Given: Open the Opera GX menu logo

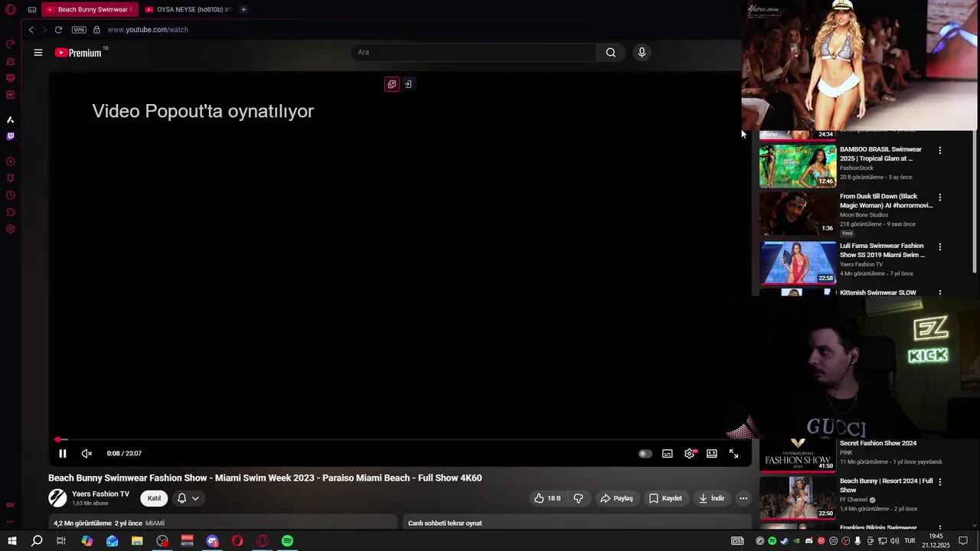Looking at the screenshot, I should (10, 10).
